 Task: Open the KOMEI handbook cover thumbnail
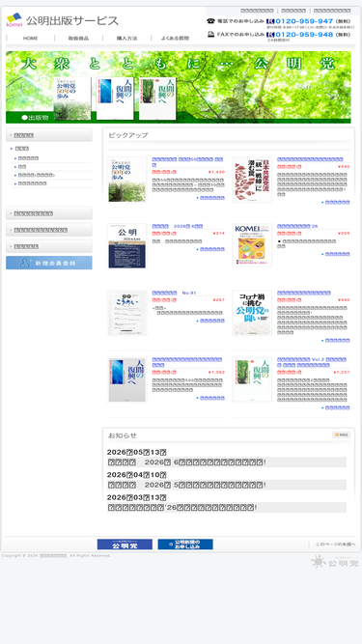point(252,245)
